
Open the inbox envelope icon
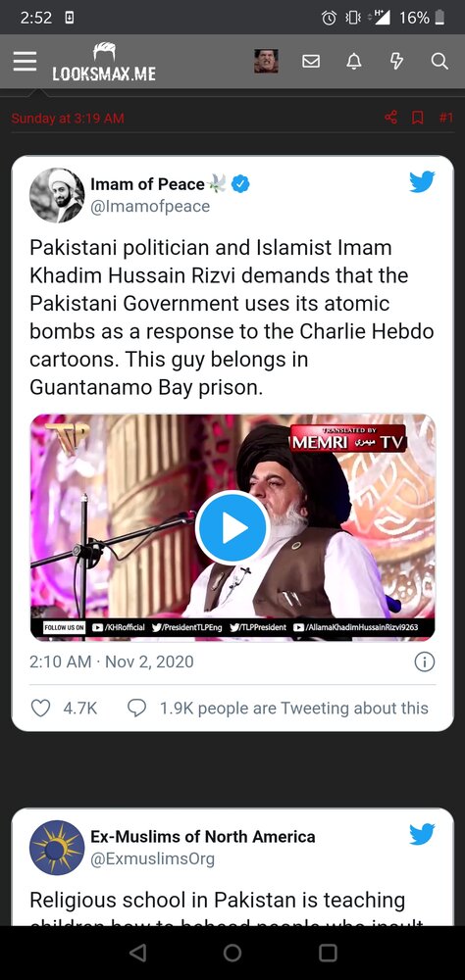[311, 61]
